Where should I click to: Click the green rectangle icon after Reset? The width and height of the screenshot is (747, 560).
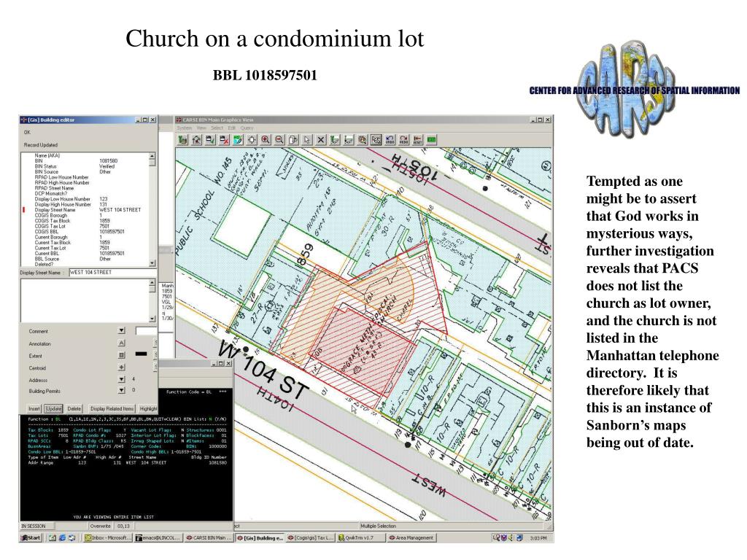432,139
